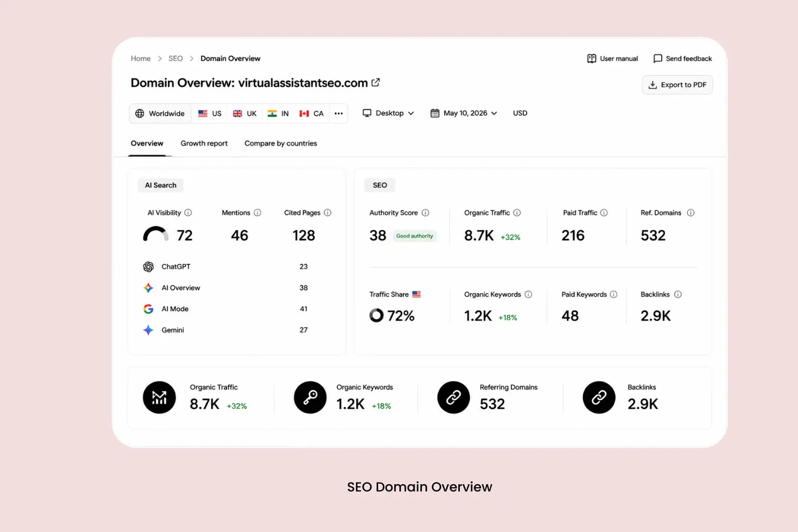Click the ChatGPT row value 23
The height and width of the screenshot is (532, 798).
point(303,267)
